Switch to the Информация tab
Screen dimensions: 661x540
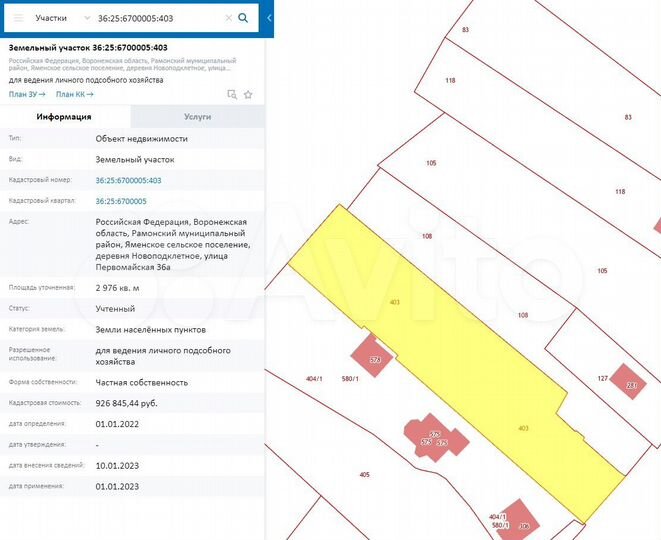point(65,117)
